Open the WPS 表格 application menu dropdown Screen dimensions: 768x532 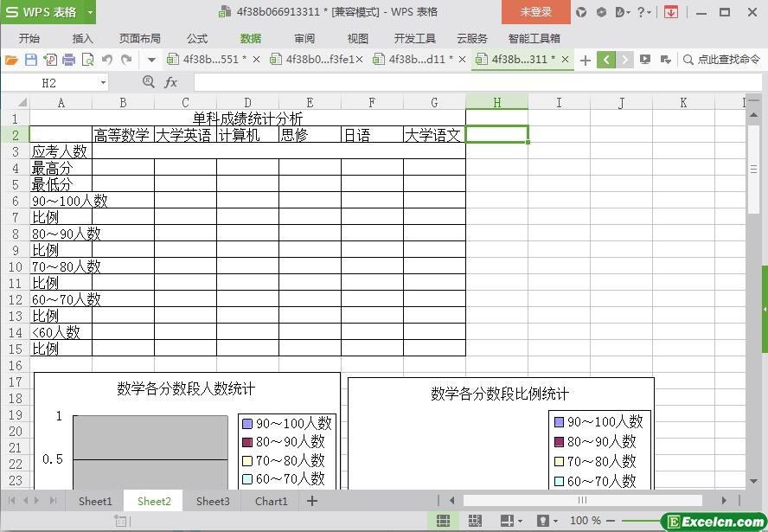point(89,12)
